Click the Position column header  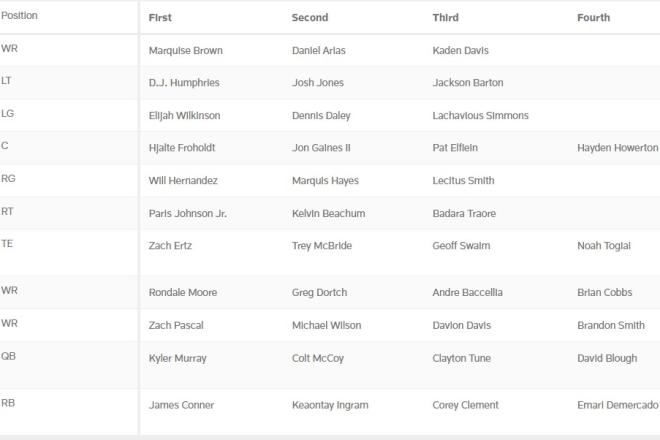pyautogui.click(x=19, y=16)
